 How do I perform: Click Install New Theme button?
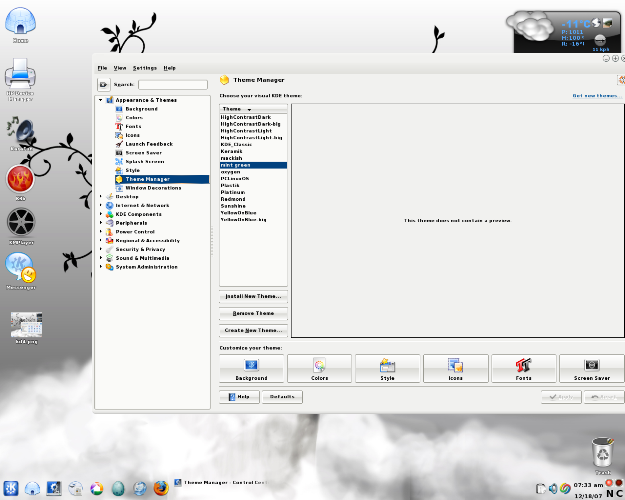[253, 297]
